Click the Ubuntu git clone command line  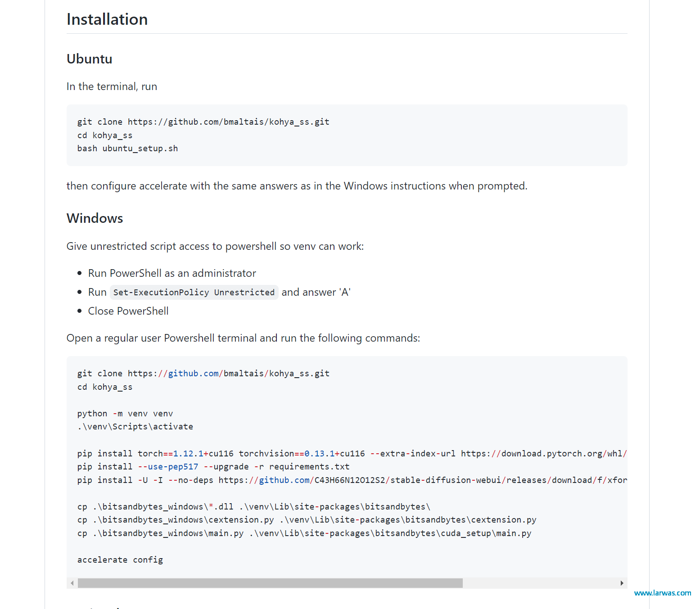click(203, 122)
